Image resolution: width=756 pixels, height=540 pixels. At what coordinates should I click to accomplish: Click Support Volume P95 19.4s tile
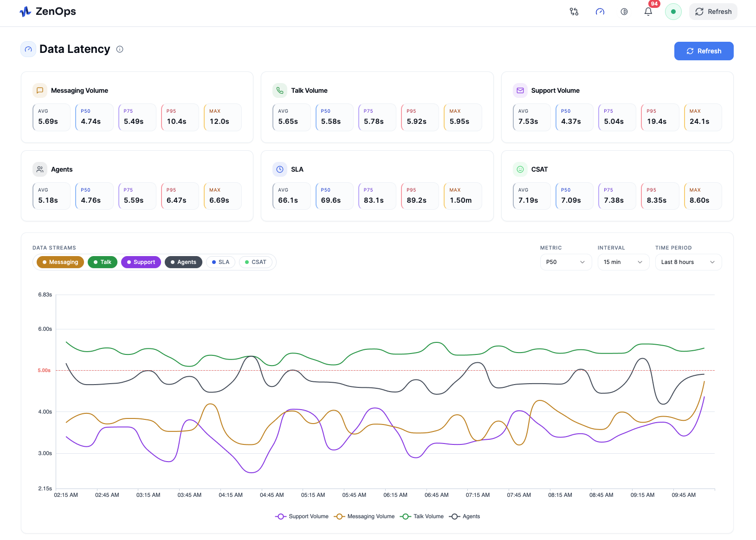tap(660, 117)
